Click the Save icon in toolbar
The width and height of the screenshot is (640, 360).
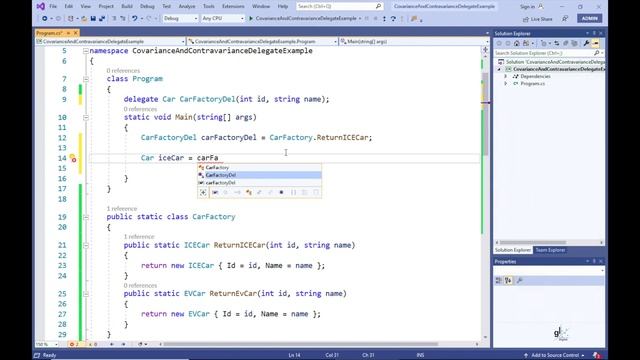93,18
